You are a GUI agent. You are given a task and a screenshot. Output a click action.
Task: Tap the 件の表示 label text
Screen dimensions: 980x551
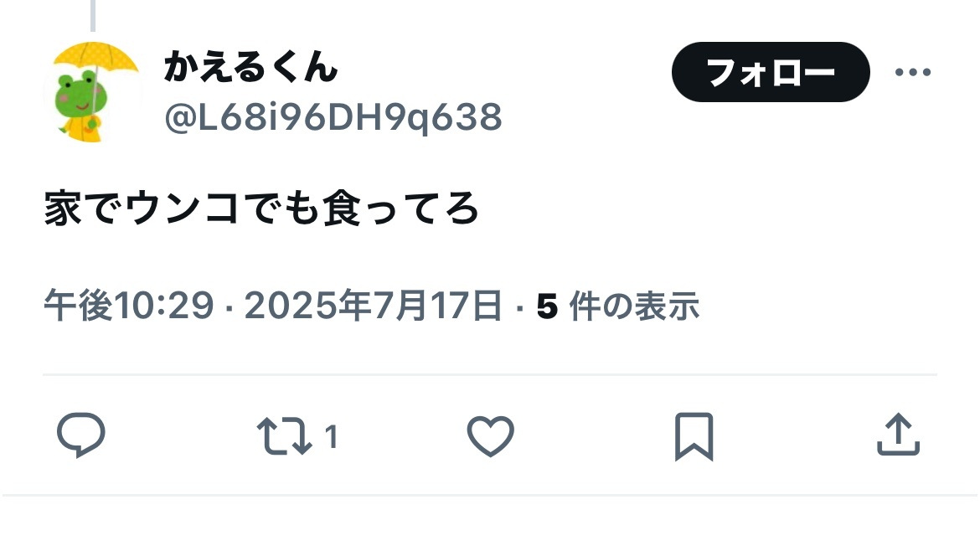pos(634,306)
